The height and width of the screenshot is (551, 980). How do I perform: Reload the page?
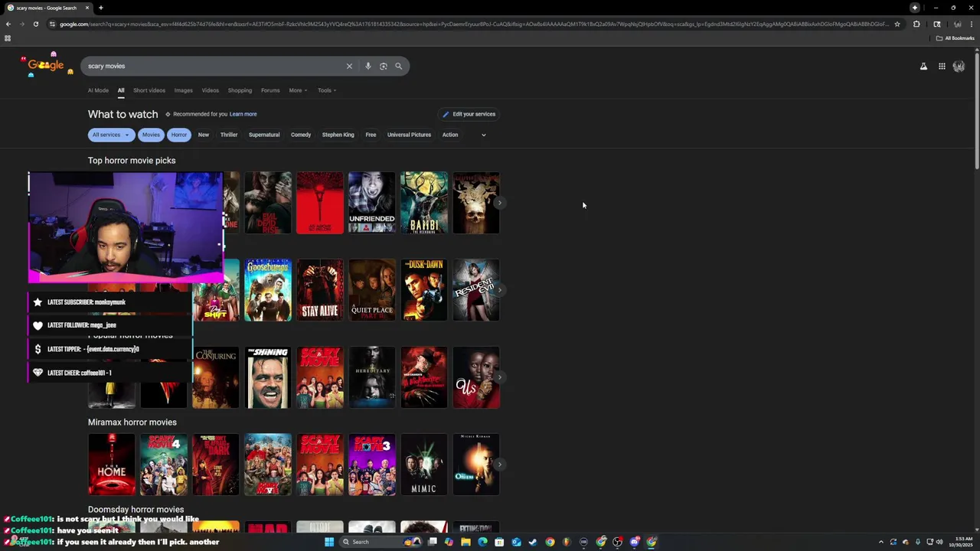click(36, 24)
